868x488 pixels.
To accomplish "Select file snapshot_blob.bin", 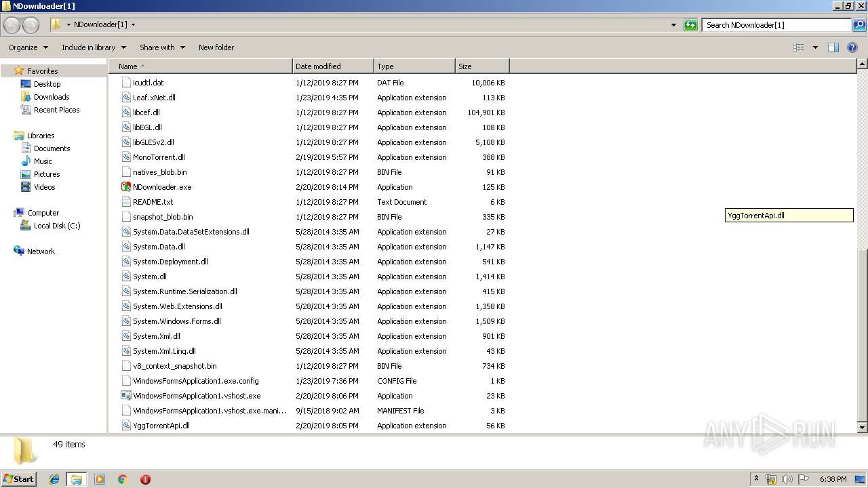I will pos(163,217).
